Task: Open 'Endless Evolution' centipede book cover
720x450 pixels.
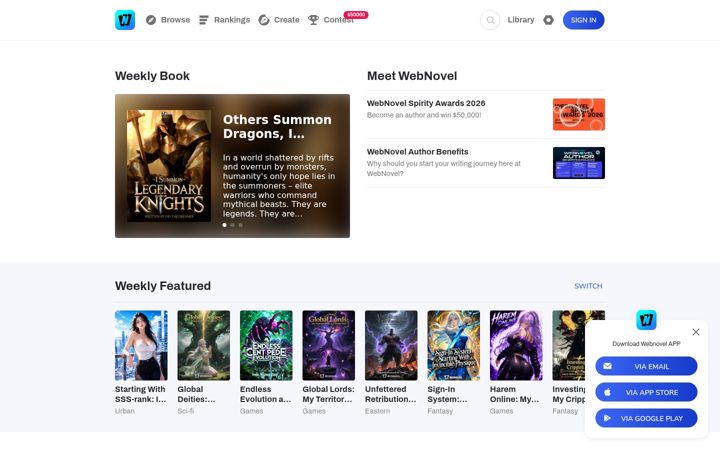Action: (266, 345)
